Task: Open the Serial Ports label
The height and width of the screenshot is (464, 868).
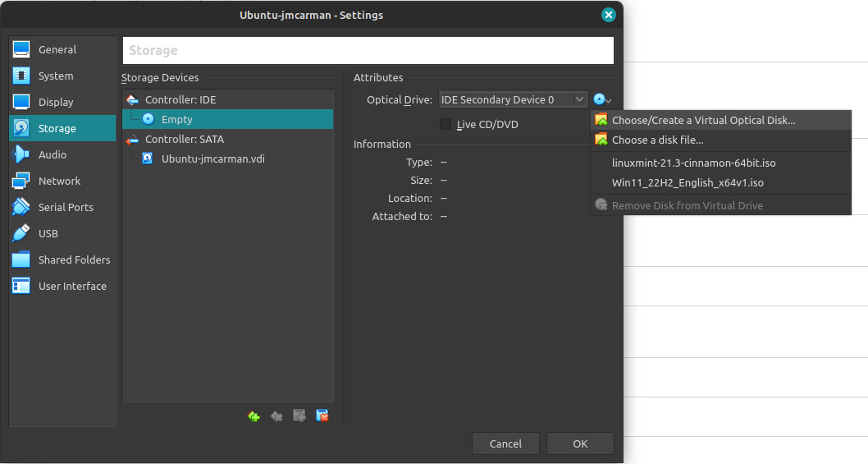Action: coord(66,207)
